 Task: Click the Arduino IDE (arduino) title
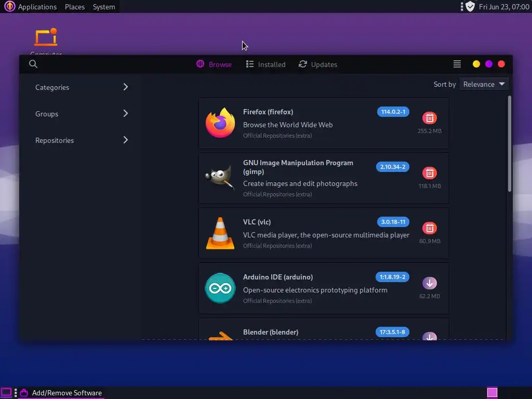(278, 277)
